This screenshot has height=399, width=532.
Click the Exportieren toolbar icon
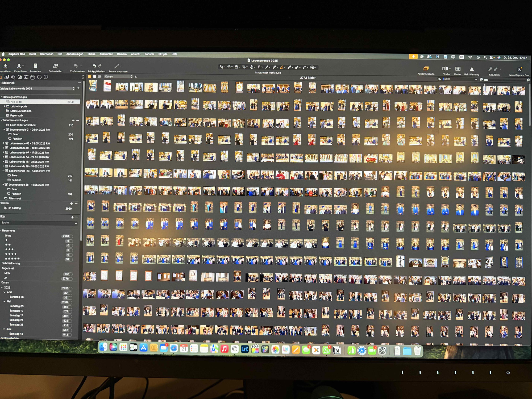pos(19,66)
